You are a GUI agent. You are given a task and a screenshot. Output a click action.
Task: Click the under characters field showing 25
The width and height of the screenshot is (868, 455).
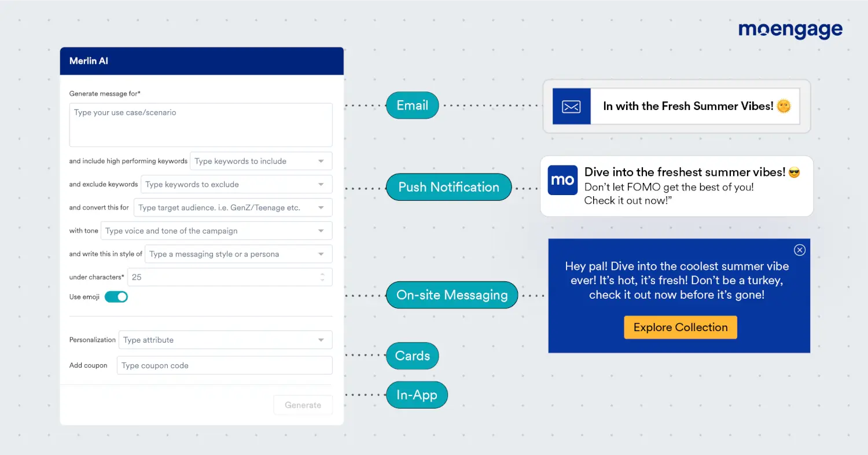230,277
